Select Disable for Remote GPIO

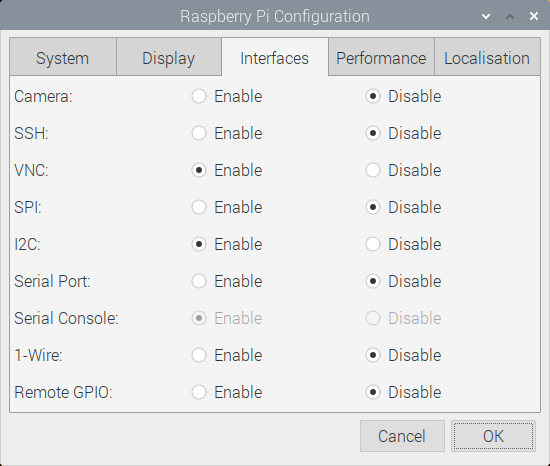pos(373,392)
